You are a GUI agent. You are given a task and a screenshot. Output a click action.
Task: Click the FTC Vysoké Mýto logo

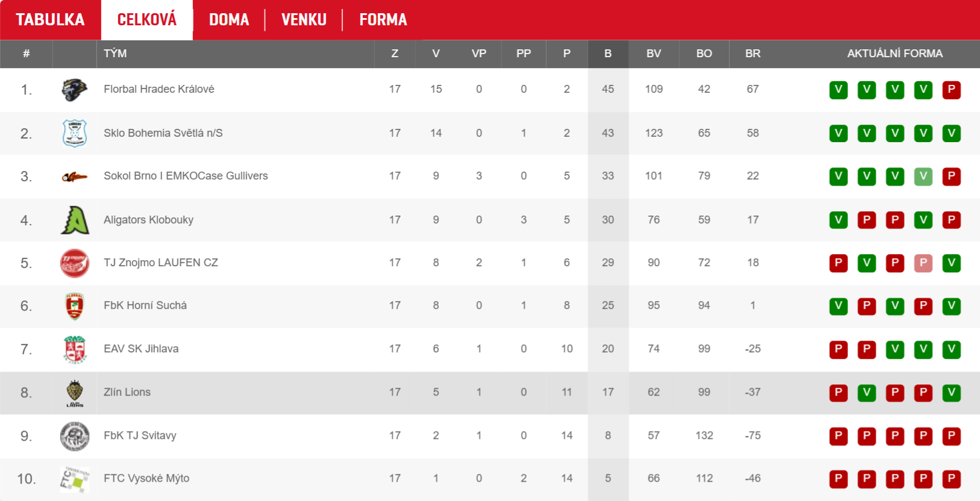point(75,479)
